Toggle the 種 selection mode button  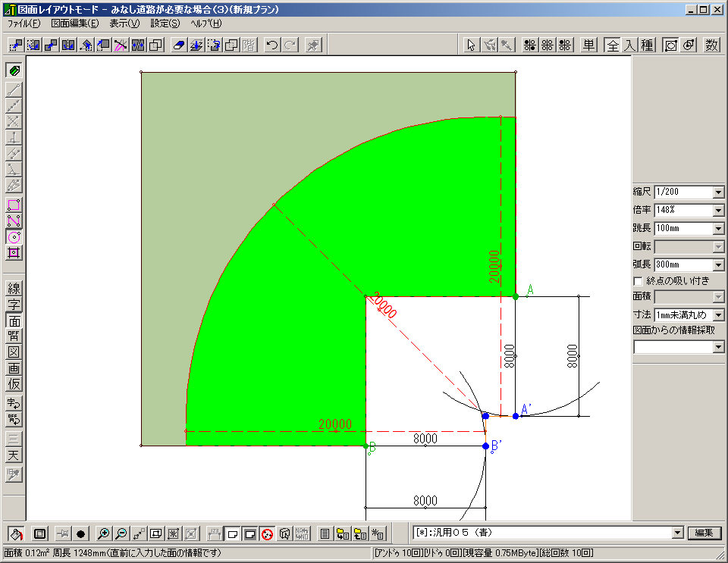647,45
